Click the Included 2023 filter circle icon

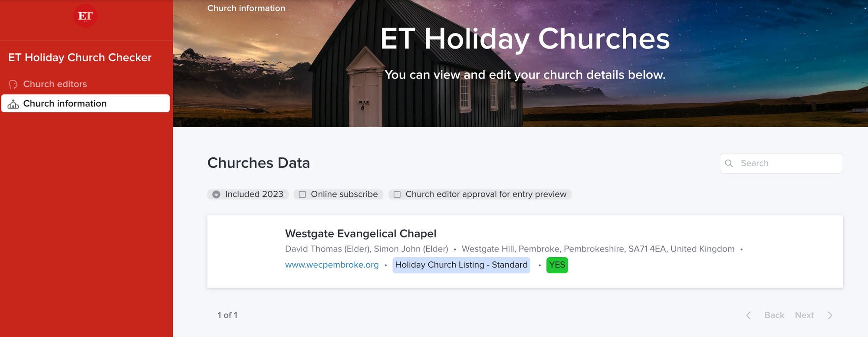point(216,194)
